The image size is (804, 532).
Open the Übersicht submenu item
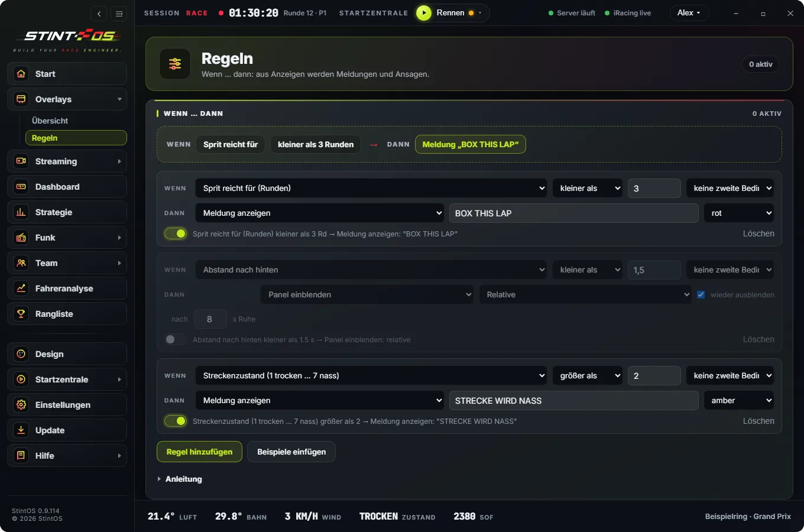click(76, 121)
